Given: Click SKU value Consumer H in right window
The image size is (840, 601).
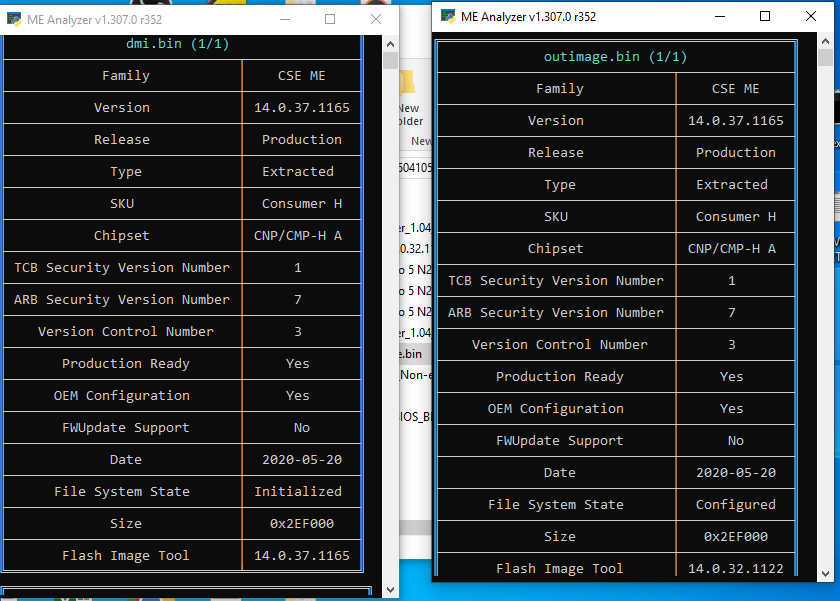Looking at the screenshot, I should click(736, 216).
